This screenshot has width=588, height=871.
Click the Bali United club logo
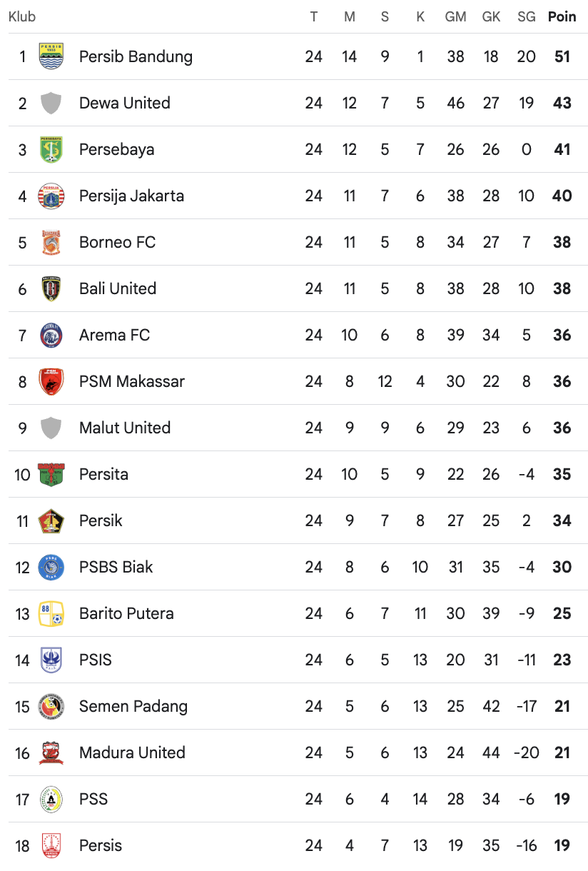click(x=51, y=288)
